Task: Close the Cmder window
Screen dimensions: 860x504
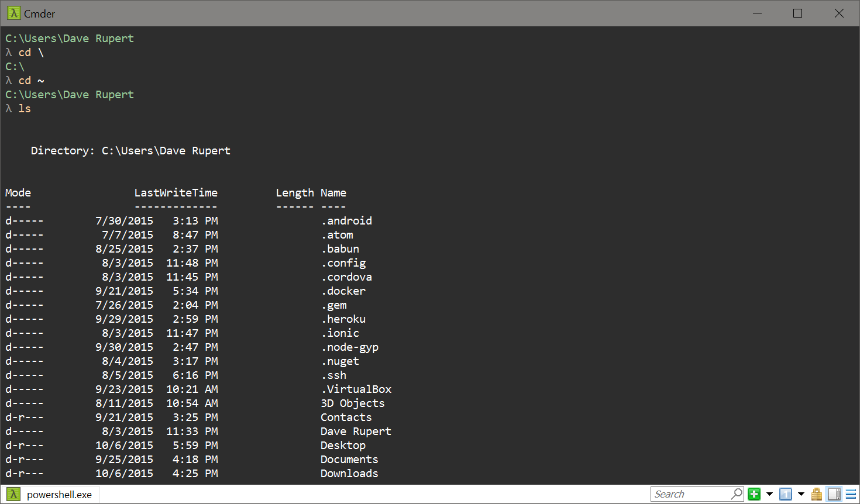Action: click(839, 13)
